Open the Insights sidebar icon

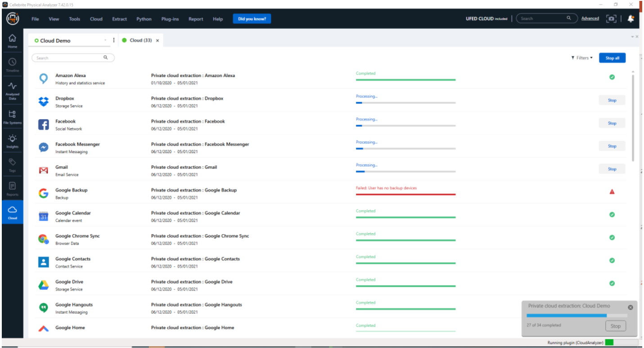click(12, 141)
